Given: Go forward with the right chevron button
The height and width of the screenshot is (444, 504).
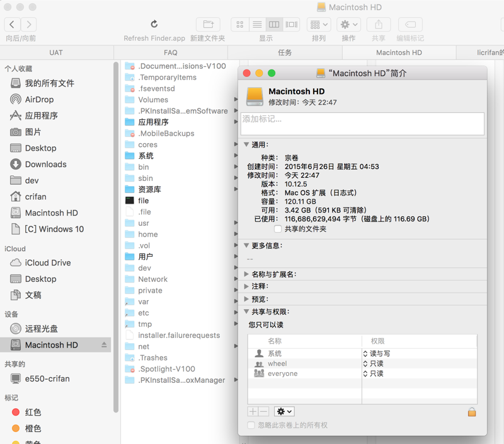Looking at the screenshot, I should 28,25.
